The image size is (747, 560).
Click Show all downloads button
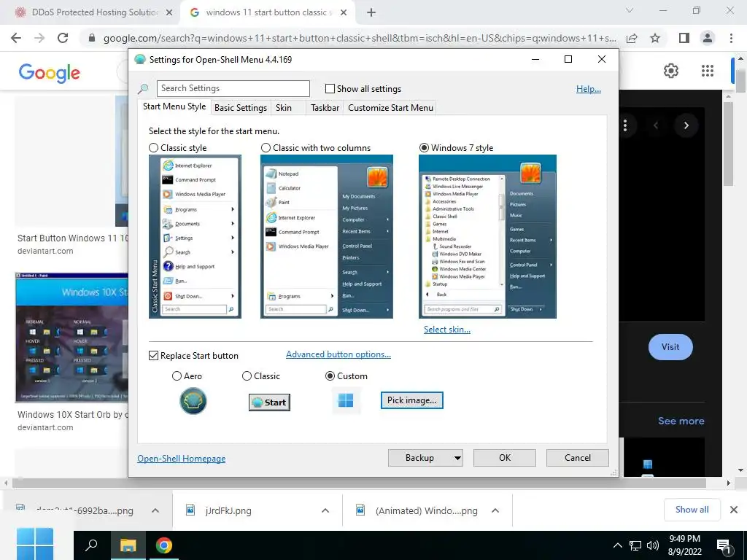pos(692,510)
